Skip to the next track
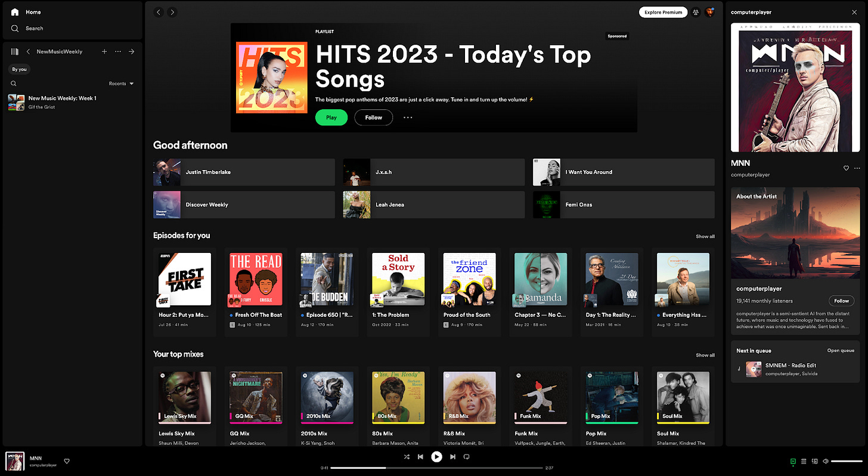The width and height of the screenshot is (868, 476). (452, 457)
